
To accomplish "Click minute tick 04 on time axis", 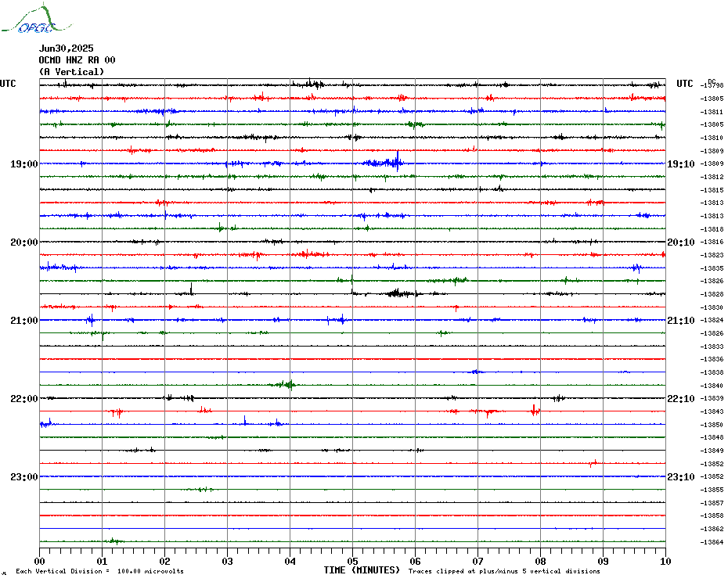I will point(290,561).
